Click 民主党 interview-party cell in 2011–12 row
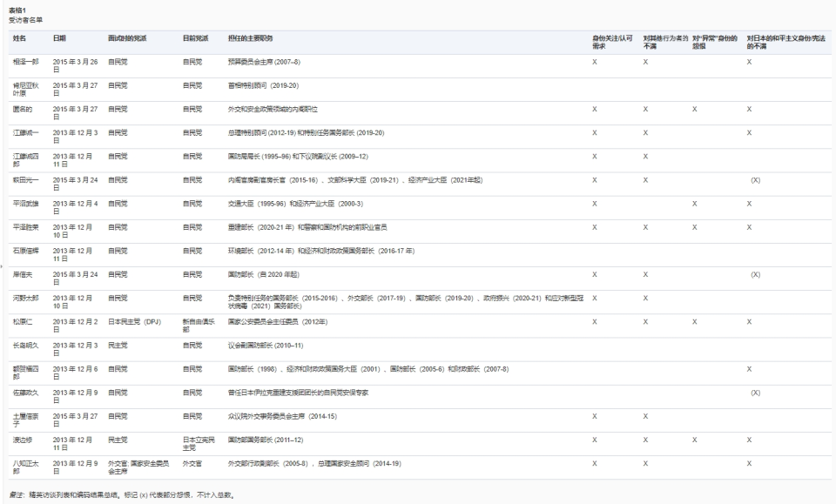The height and width of the screenshot is (504, 836). pyautogui.click(x=118, y=440)
